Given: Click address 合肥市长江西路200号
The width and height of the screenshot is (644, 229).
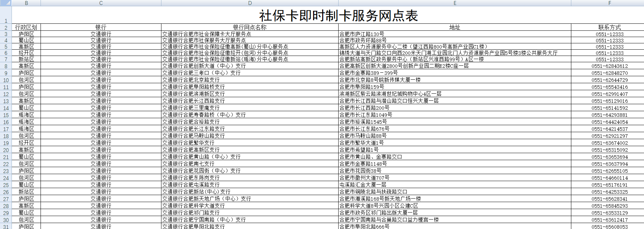Looking at the screenshot, I should [455, 108].
